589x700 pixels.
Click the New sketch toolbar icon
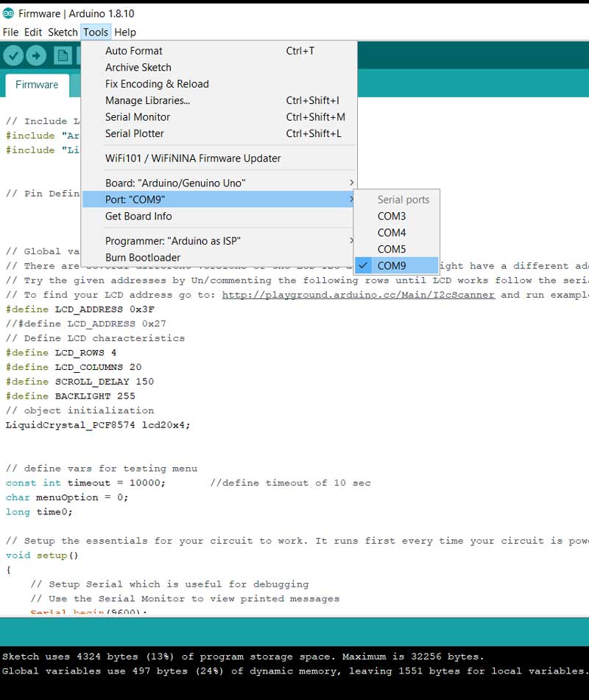click(63, 56)
